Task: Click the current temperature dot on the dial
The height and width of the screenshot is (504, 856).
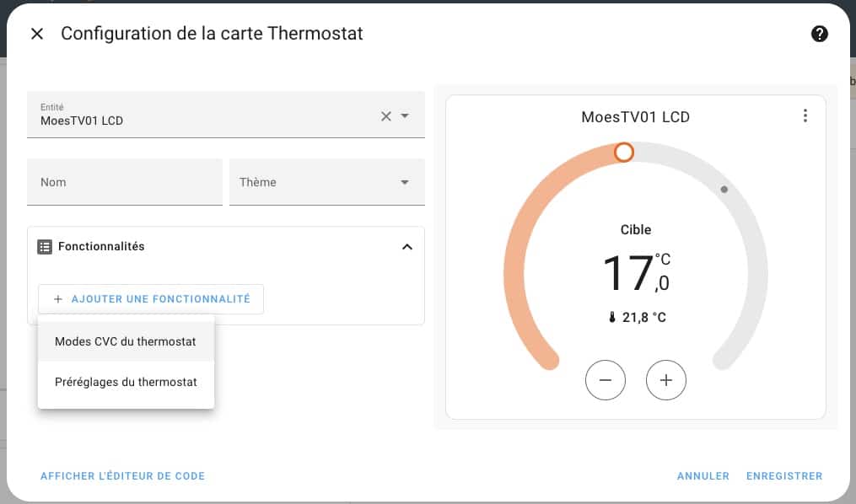Action: tap(724, 190)
